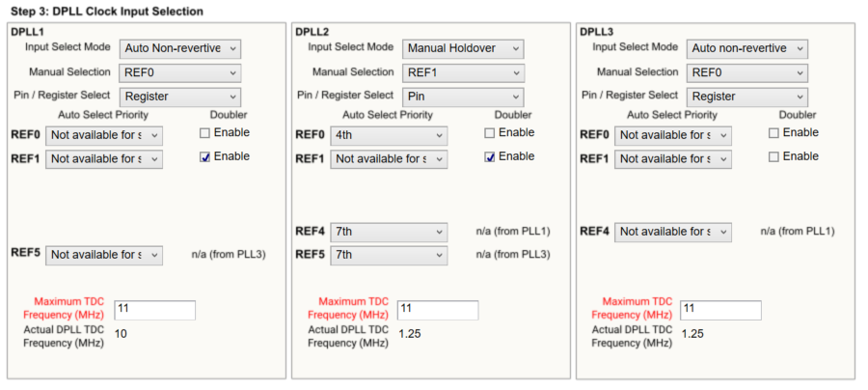Image resolution: width=868 pixels, height=390 pixels.
Task: Focus the DPLL2 Maximum TDC Frequency input
Action: pos(438,310)
